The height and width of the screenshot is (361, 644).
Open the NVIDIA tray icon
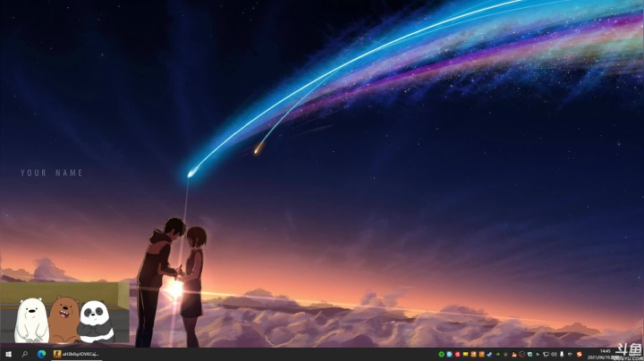point(497,354)
